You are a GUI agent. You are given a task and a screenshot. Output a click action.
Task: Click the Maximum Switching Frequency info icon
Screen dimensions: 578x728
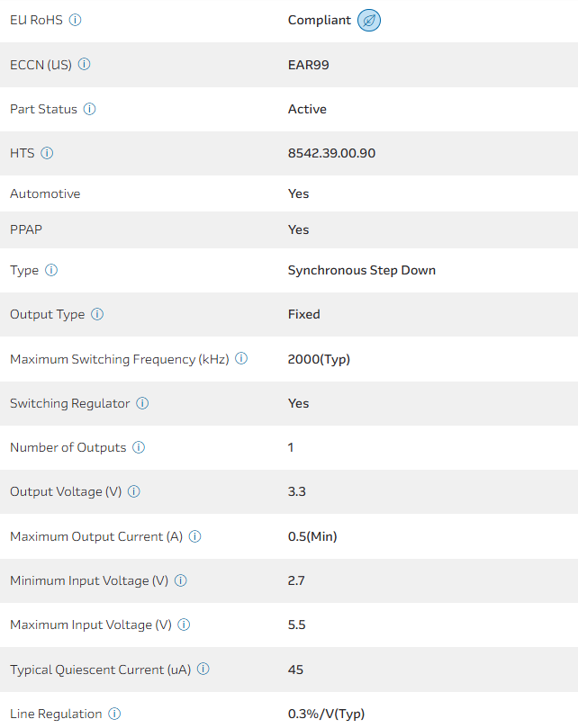[241, 359]
